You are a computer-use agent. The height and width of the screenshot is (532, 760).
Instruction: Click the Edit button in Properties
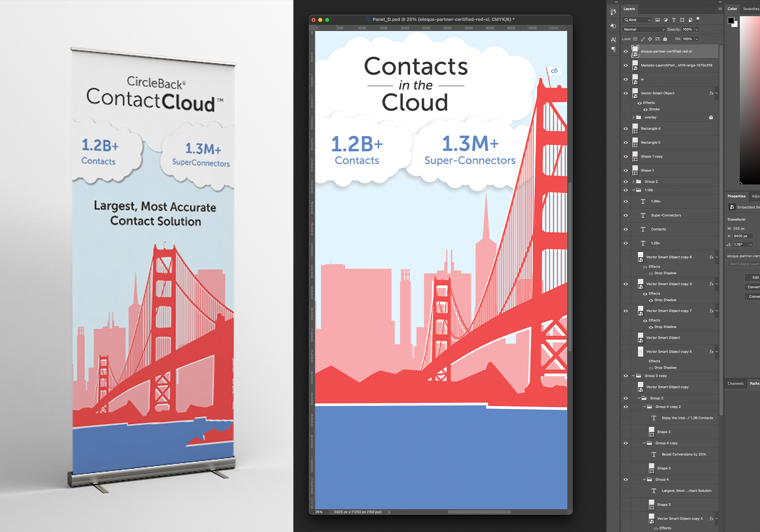click(x=752, y=277)
